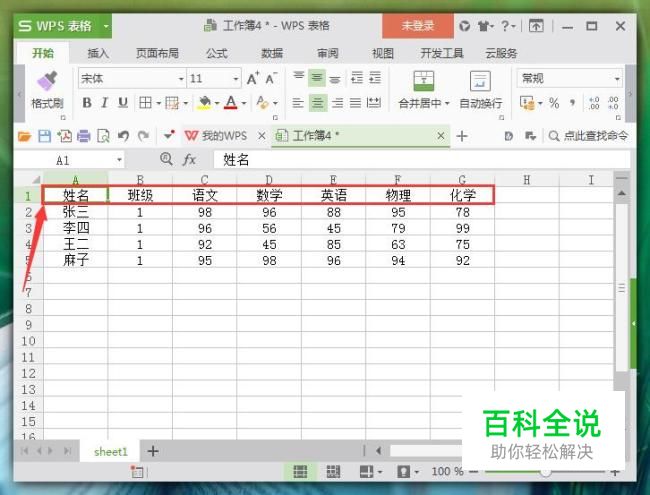
Task: Open the 公式 ribbon tab
Action: pos(217,53)
